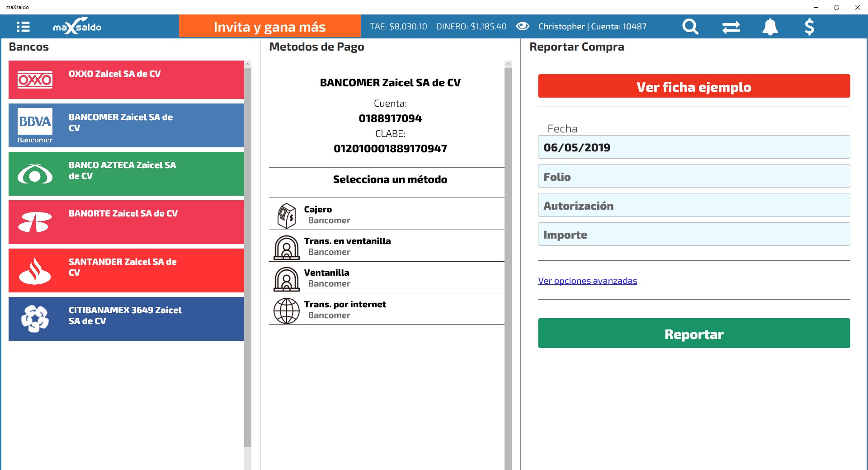Click the Fecha date field
Viewport: 868px width, 470px height.
click(x=694, y=147)
